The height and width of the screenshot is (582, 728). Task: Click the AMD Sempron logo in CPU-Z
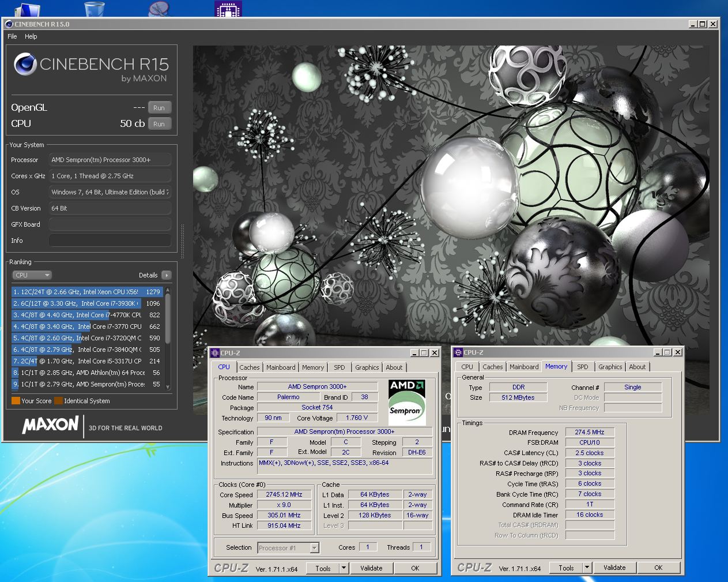coord(406,401)
